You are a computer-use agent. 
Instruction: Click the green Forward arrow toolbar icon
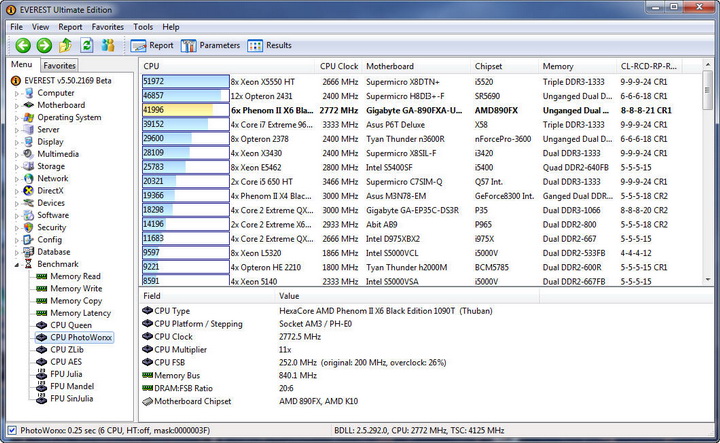pos(45,45)
